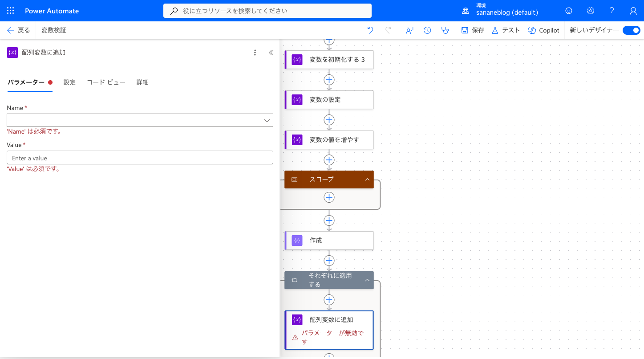Image resolution: width=644 pixels, height=359 pixels.
Task: Add an action inside the スコープ block
Action: tap(329, 197)
